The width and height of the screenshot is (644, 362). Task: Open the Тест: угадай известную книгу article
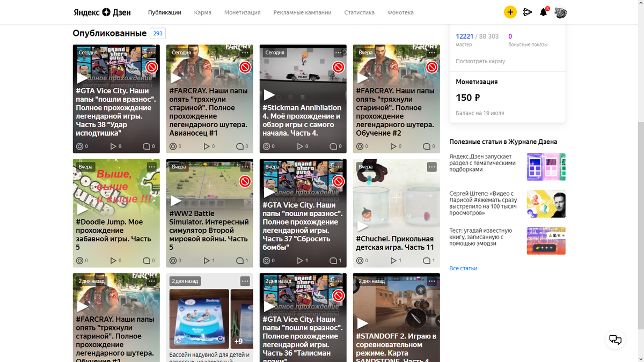[480, 237]
